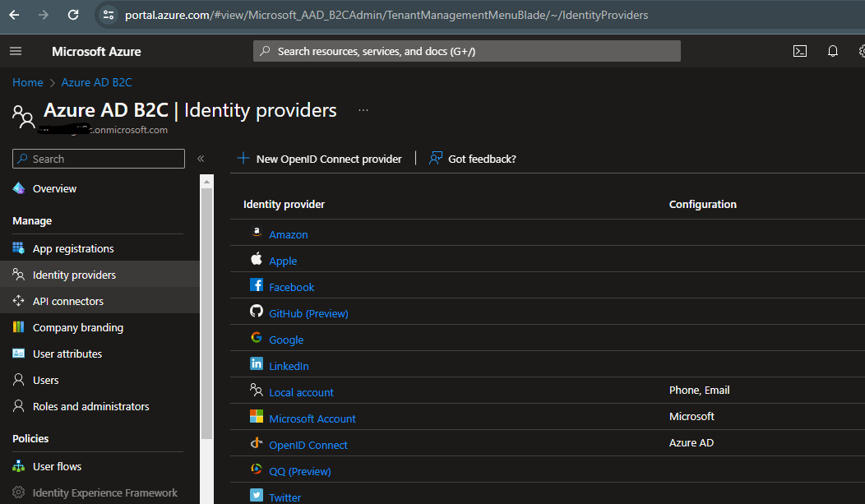Open the Facebook identity provider link
The image size is (865, 504).
(x=291, y=287)
